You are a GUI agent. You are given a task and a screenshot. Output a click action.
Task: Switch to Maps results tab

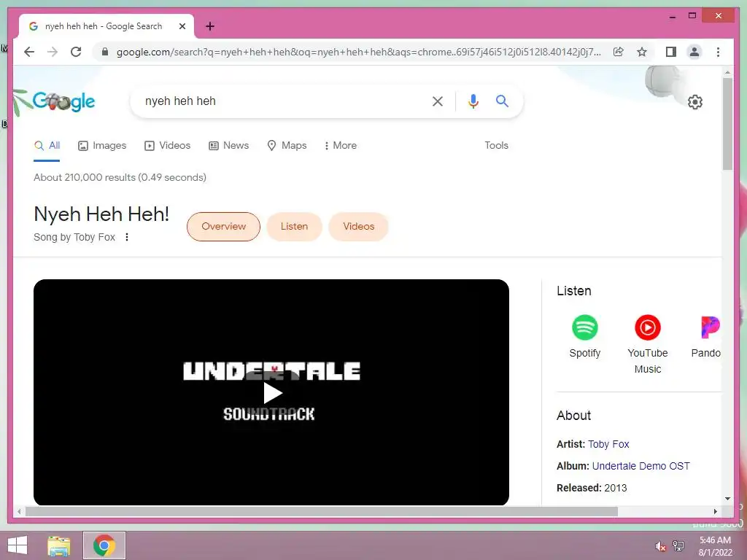tap(287, 146)
